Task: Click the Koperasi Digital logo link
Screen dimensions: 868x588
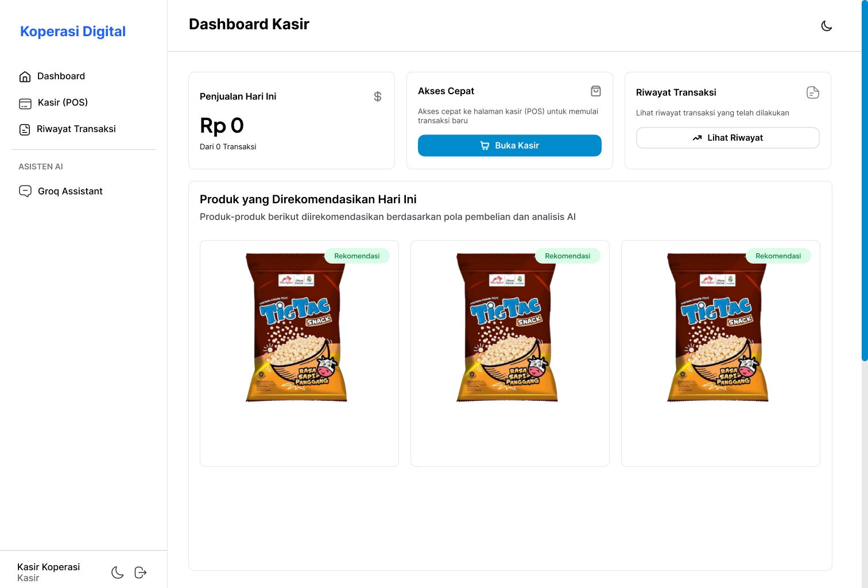Action: (x=73, y=32)
